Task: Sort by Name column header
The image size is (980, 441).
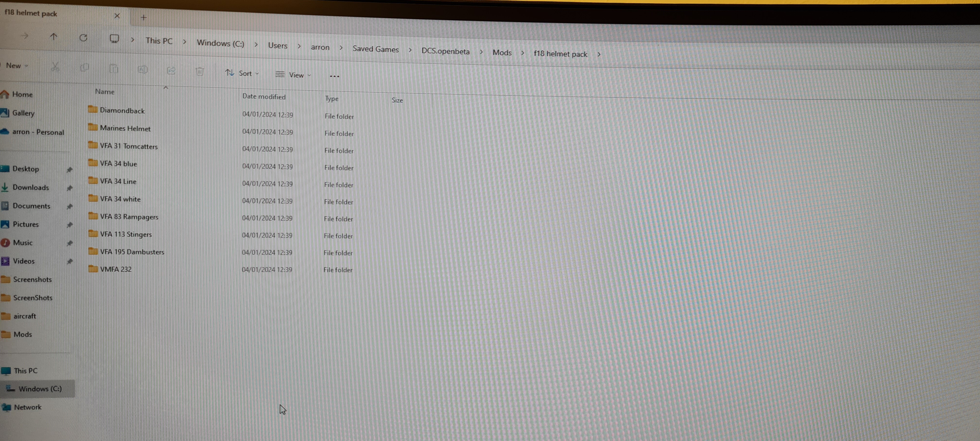Action: coord(105,92)
